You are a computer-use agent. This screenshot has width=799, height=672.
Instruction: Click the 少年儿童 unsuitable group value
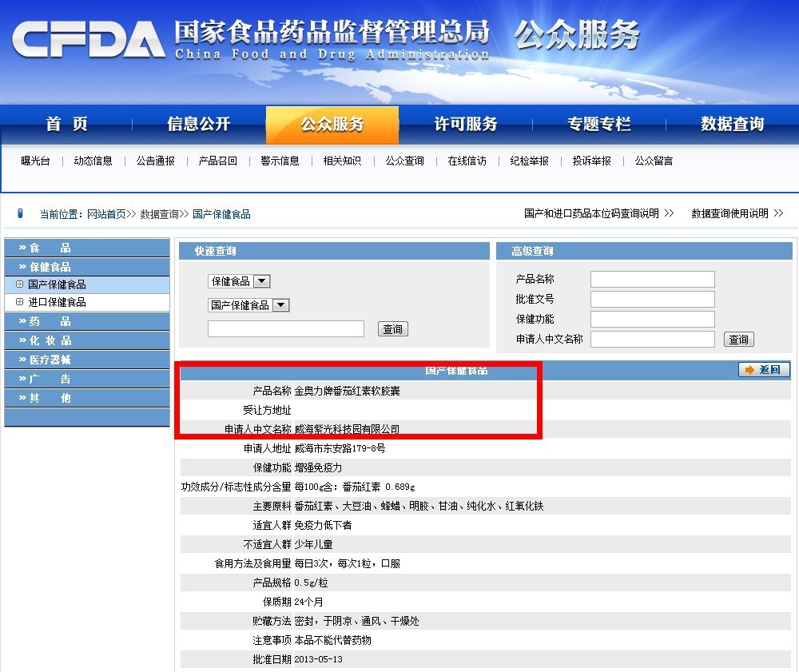(313, 545)
